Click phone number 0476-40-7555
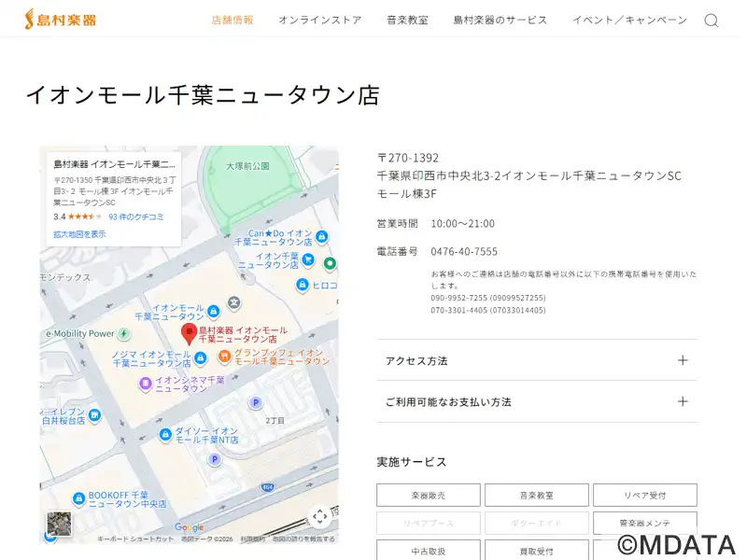Screen dimensions: 747x560 pos(464,251)
